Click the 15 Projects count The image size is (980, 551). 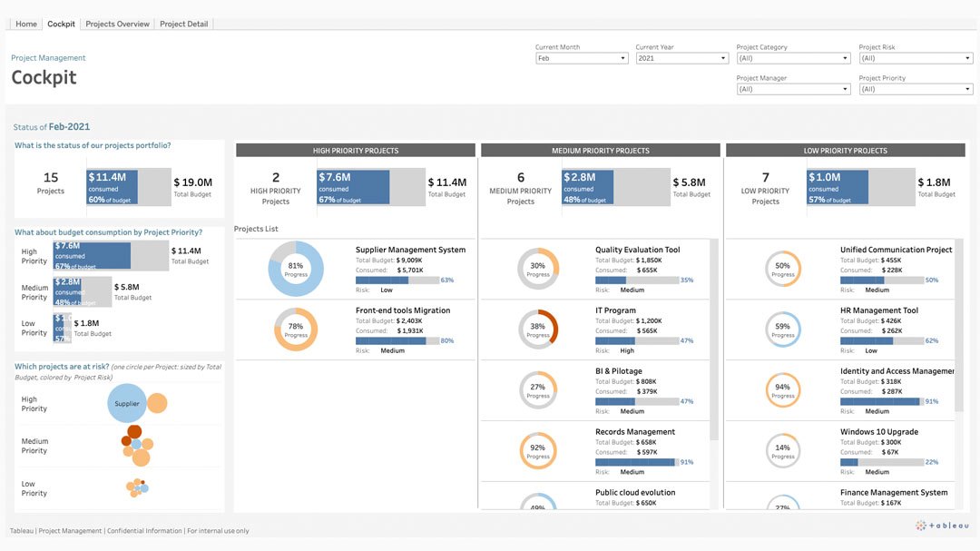[x=51, y=182]
